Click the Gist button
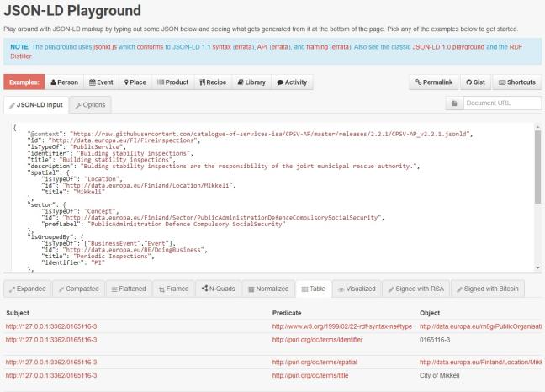The image size is (545, 392). coord(475,82)
